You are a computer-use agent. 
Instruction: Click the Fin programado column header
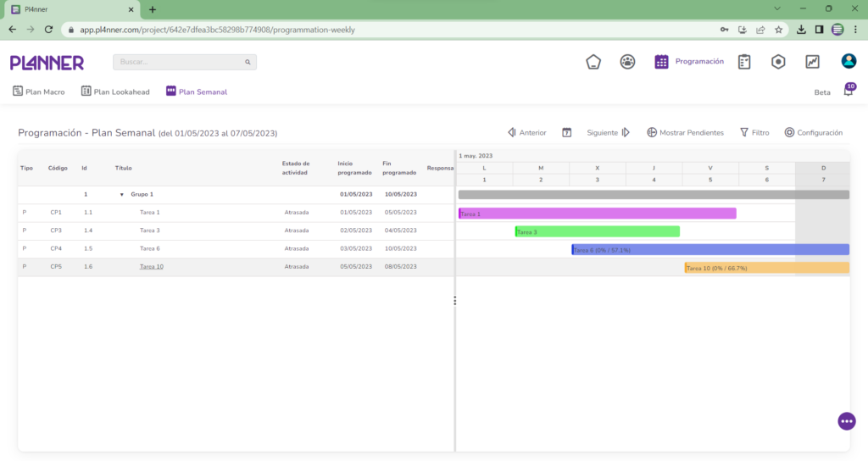point(399,169)
